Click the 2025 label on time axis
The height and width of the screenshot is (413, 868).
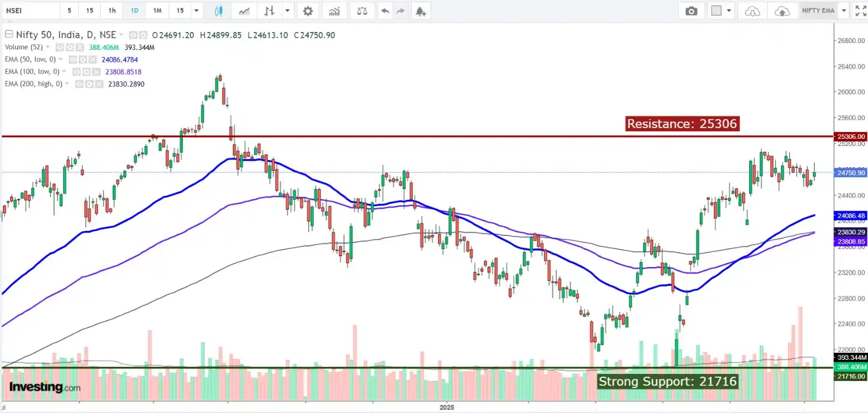tap(446, 408)
